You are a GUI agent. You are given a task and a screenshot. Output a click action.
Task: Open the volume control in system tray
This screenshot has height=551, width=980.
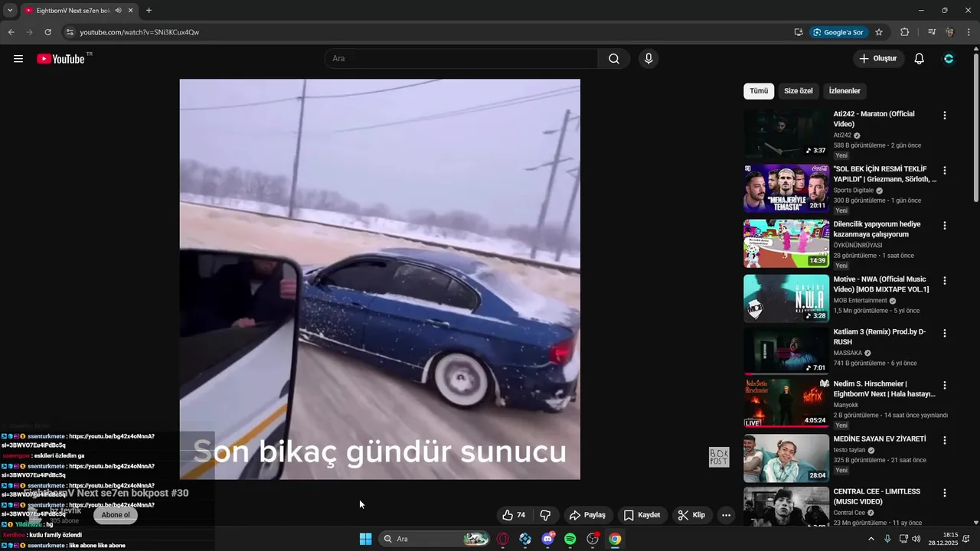(x=916, y=539)
